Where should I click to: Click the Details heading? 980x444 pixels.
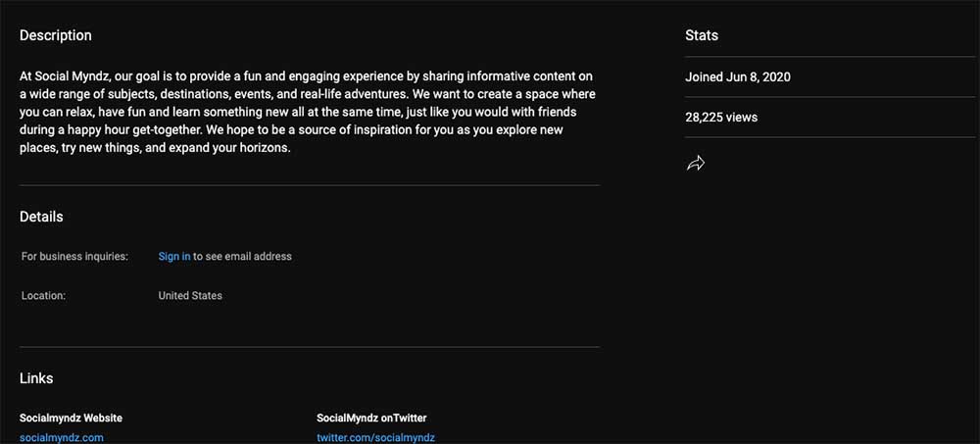pyautogui.click(x=41, y=217)
